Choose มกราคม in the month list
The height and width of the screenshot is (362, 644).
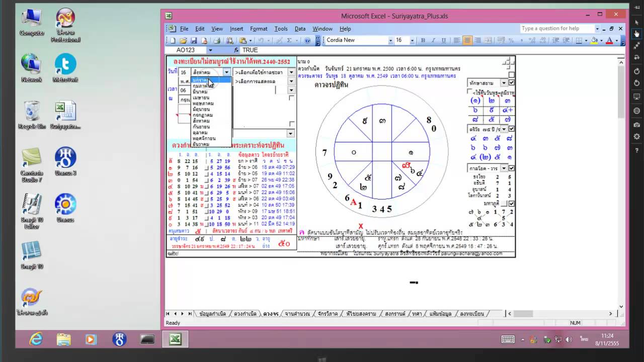tap(211, 80)
